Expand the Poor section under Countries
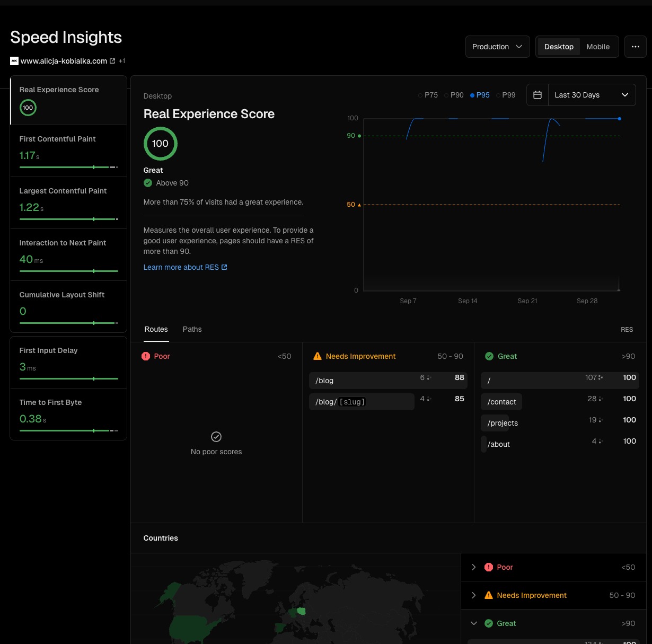The width and height of the screenshot is (652, 644). [x=474, y=567]
